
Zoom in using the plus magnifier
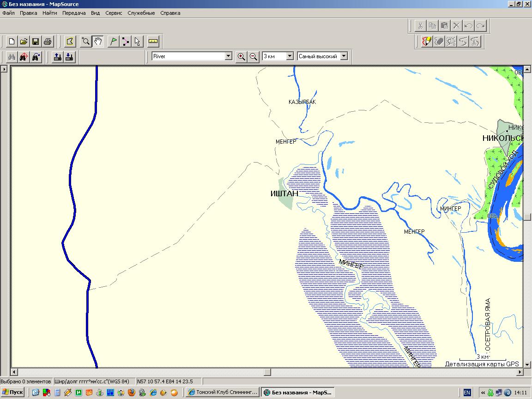241,56
